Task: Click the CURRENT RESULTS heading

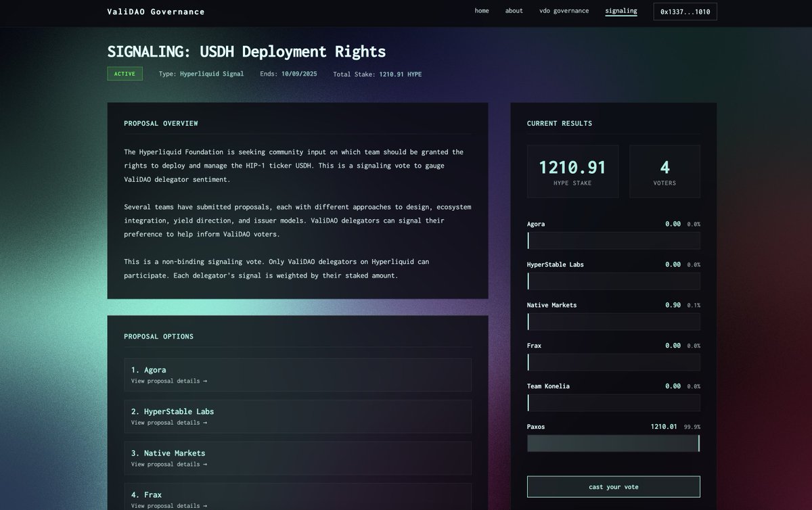Action: pyautogui.click(x=560, y=123)
